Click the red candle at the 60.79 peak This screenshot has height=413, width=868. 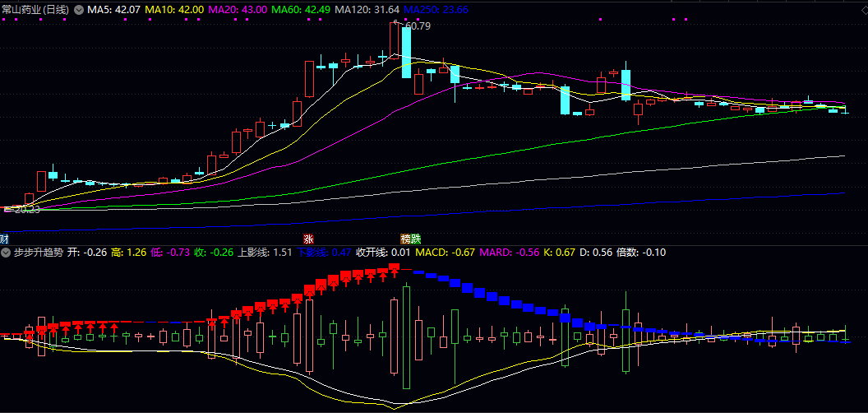click(x=395, y=39)
